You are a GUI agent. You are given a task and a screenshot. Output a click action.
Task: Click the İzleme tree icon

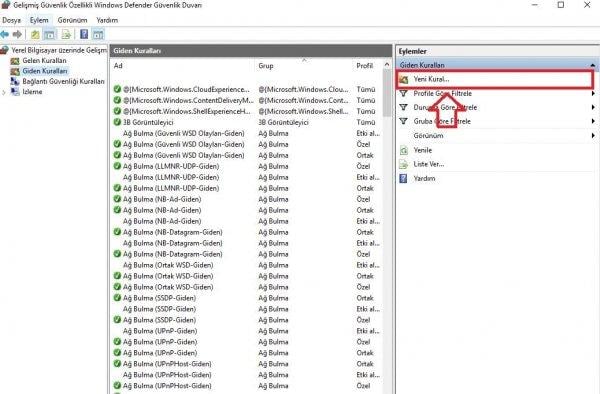click(x=15, y=92)
